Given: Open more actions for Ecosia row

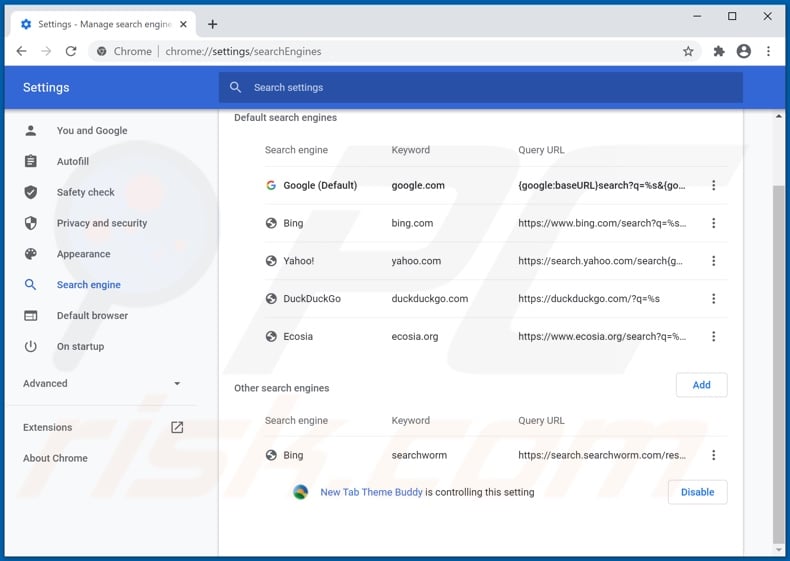Looking at the screenshot, I should 713,337.
